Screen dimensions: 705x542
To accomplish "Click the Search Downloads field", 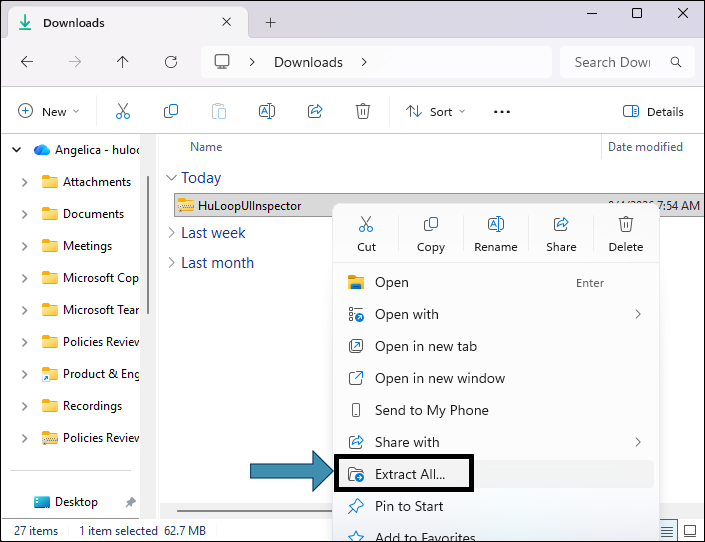I will pyautogui.click(x=612, y=62).
